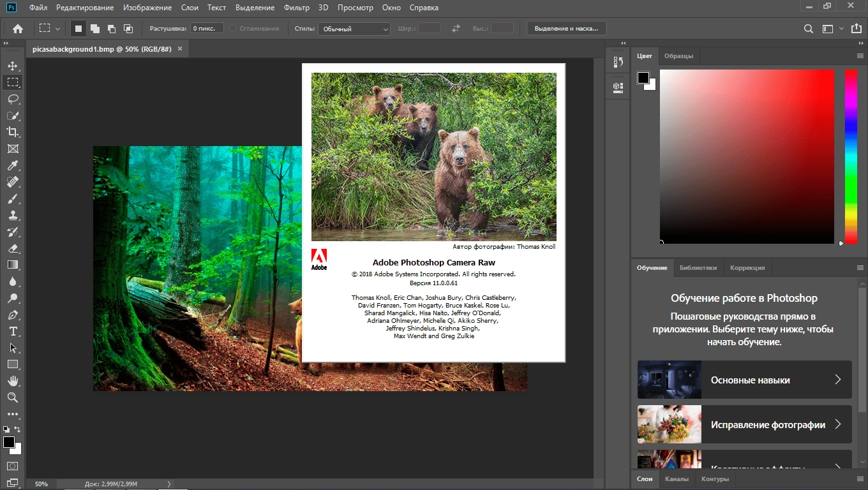Switch to the Образцы tab

point(678,56)
